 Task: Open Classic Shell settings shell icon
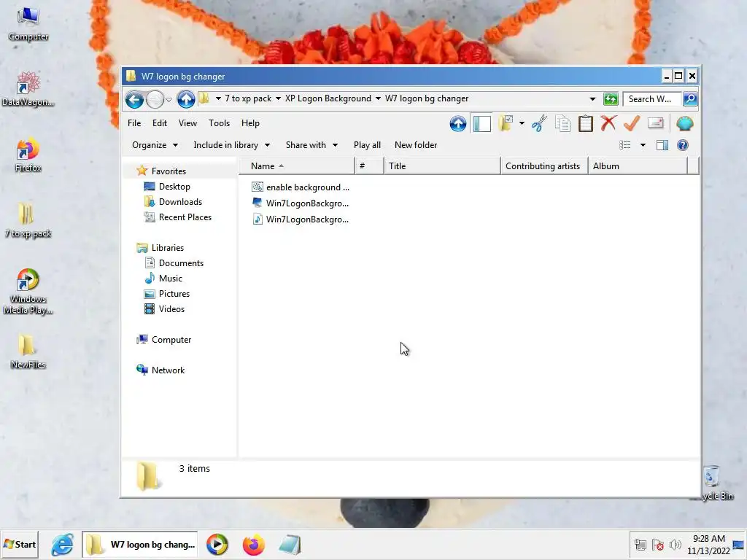pos(684,123)
